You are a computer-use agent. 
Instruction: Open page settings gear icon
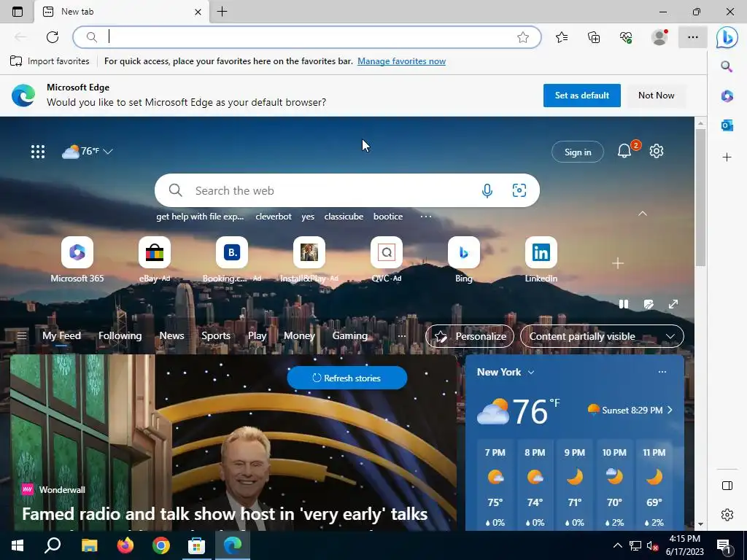[x=657, y=151]
